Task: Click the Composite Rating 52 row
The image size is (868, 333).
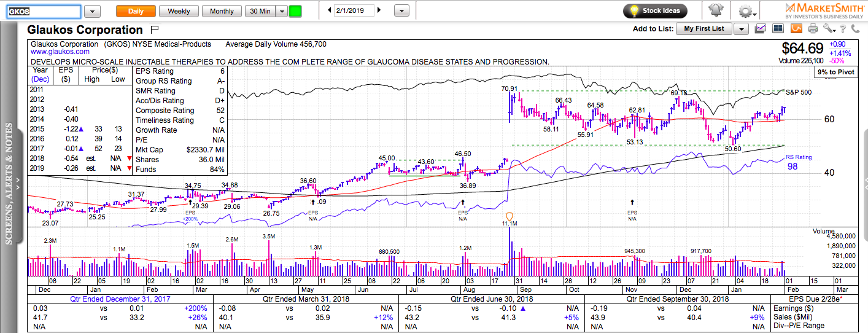Action: [180, 111]
